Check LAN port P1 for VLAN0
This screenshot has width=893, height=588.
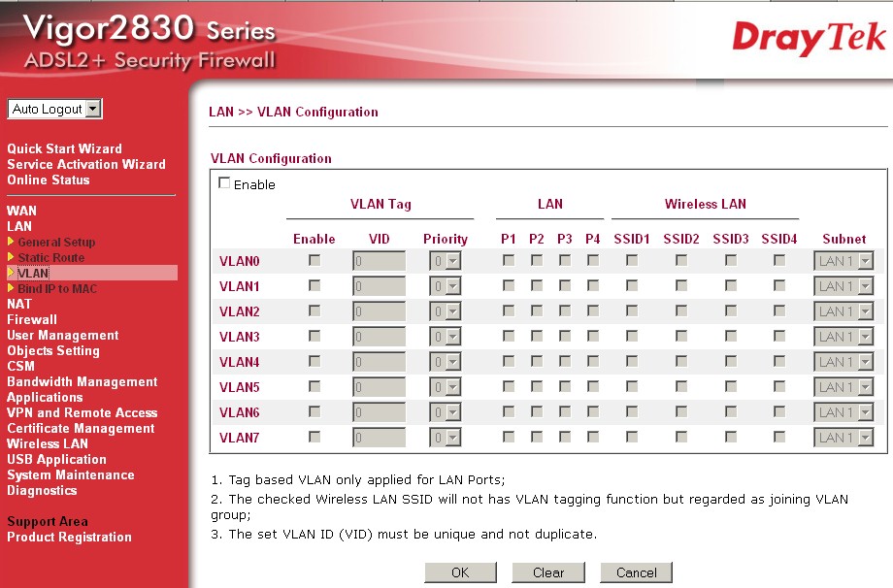pos(509,260)
